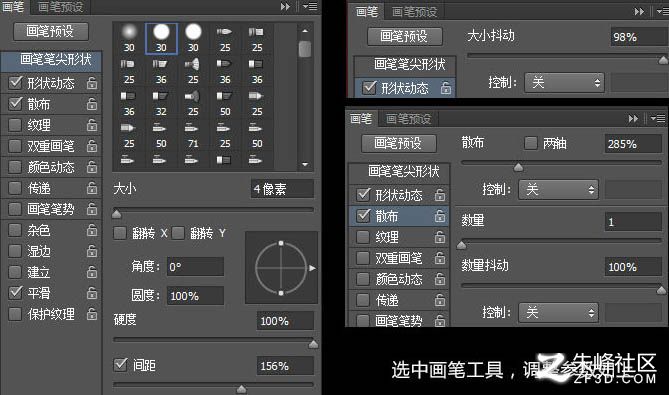The image size is (669, 395).
Task: Enable the 纹理 checkbox in left panel
Action: tap(15, 125)
